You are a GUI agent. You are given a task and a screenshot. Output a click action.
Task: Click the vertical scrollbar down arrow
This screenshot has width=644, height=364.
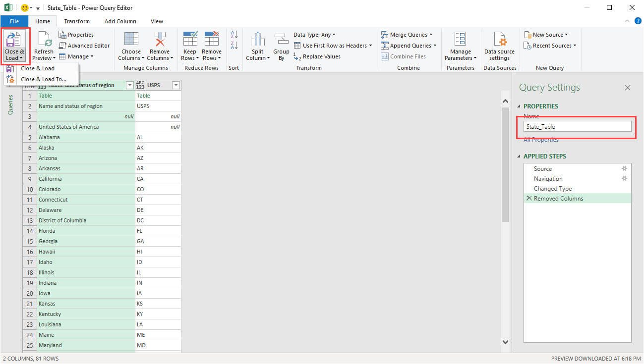pos(505,342)
